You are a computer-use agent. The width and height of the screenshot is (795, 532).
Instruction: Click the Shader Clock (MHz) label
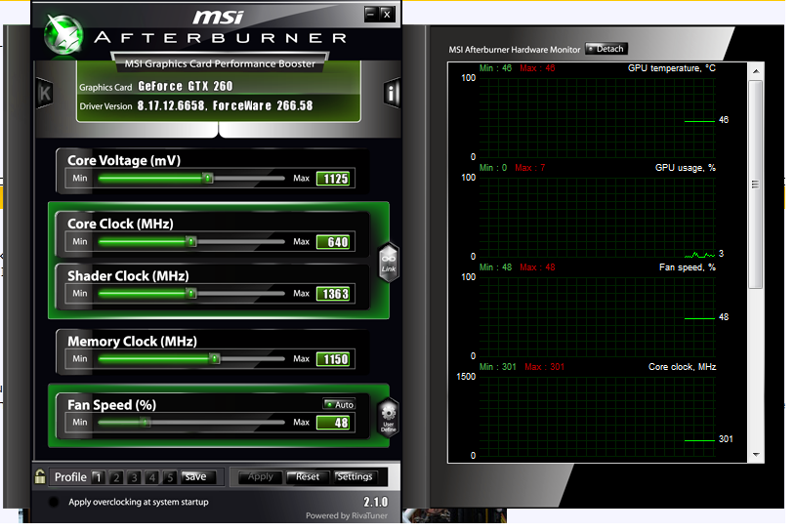pyautogui.click(x=128, y=276)
